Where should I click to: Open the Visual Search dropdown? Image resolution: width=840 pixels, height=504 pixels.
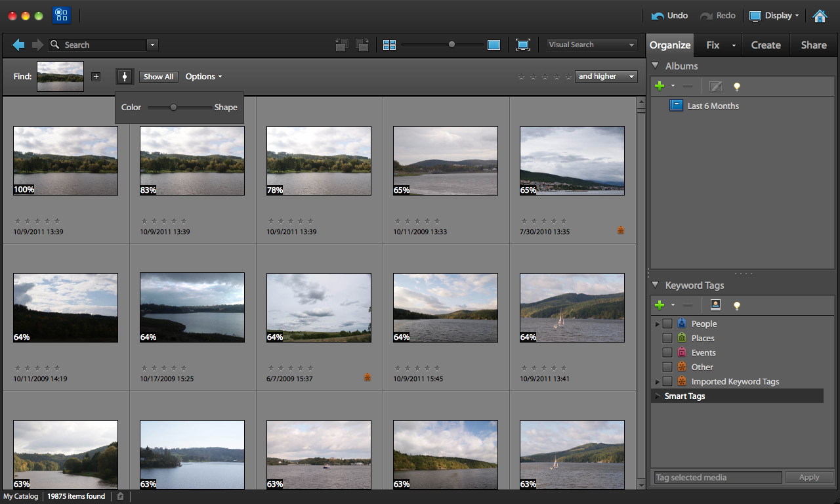[x=592, y=45]
